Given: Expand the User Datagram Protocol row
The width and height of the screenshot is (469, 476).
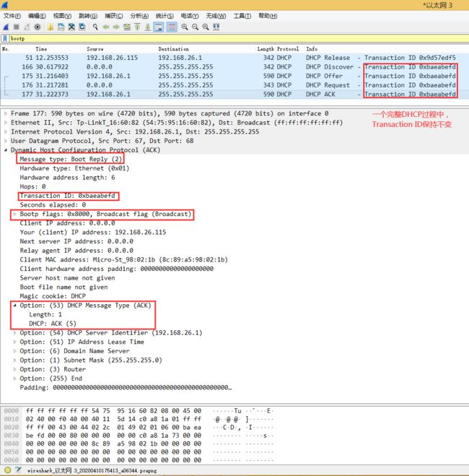Looking at the screenshot, I should pyautogui.click(x=6, y=141).
